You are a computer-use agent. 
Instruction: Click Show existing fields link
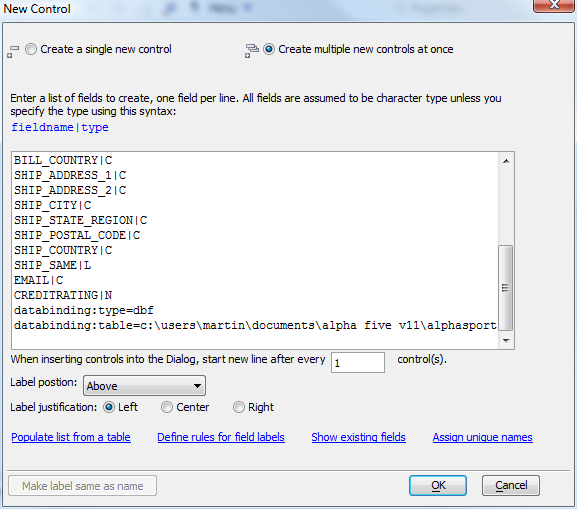(358, 437)
